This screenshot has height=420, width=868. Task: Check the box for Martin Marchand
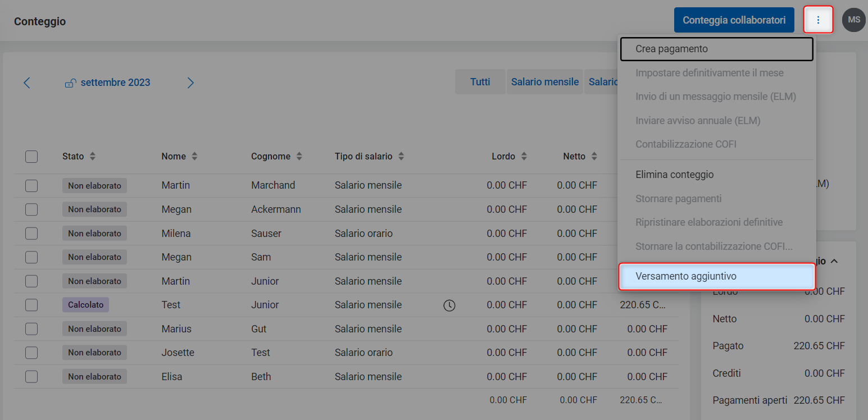click(x=31, y=185)
